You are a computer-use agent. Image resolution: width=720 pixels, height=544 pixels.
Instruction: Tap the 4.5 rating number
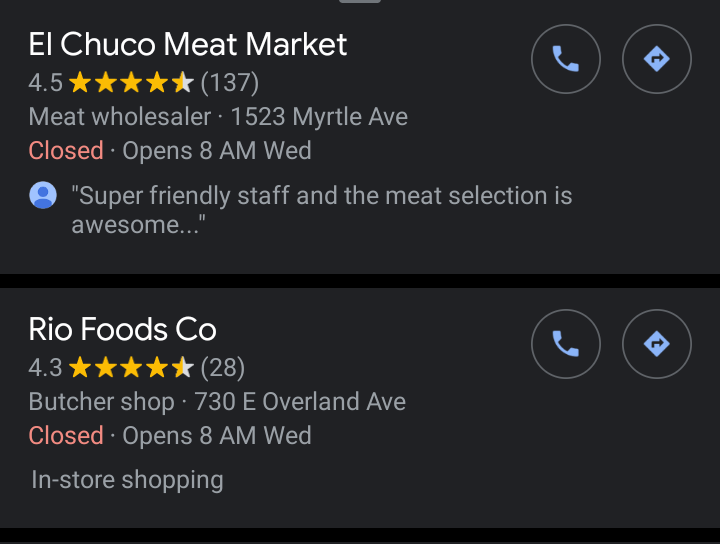(45, 82)
